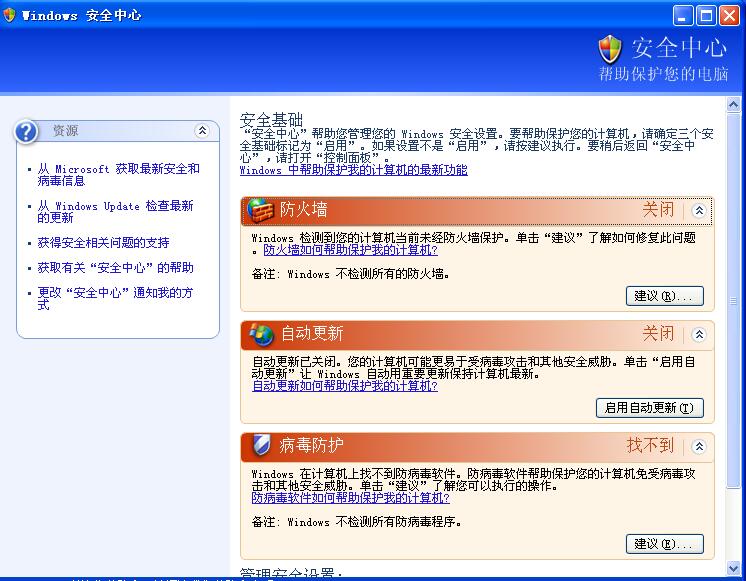Click the 自动更新 section title
The image size is (746, 581).
coord(312,334)
